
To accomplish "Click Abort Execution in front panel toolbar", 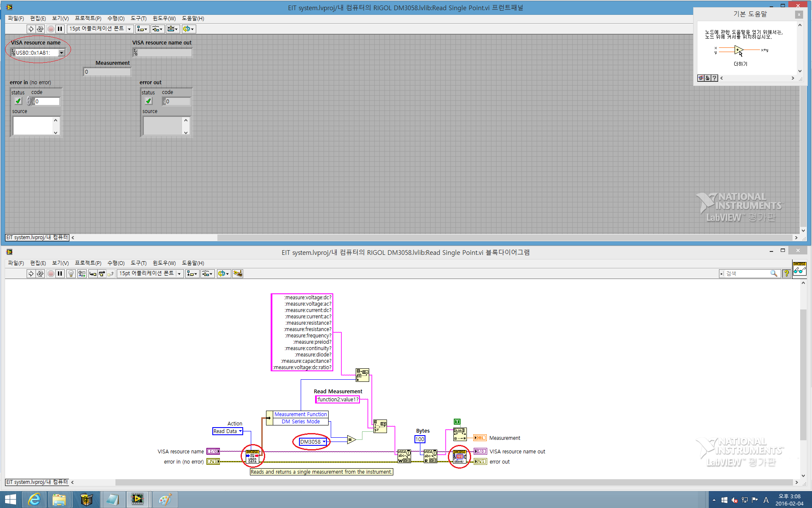I will pyautogui.click(x=51, y=29).
